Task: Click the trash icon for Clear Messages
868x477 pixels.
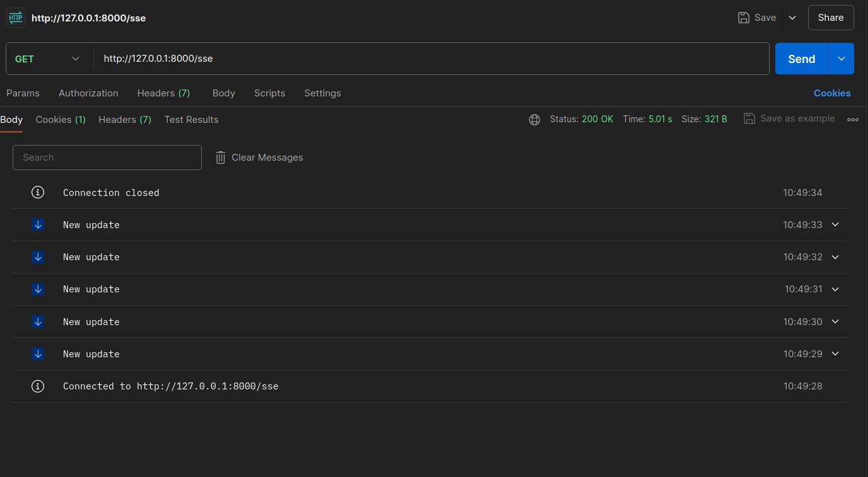Action: coord(221,158)
